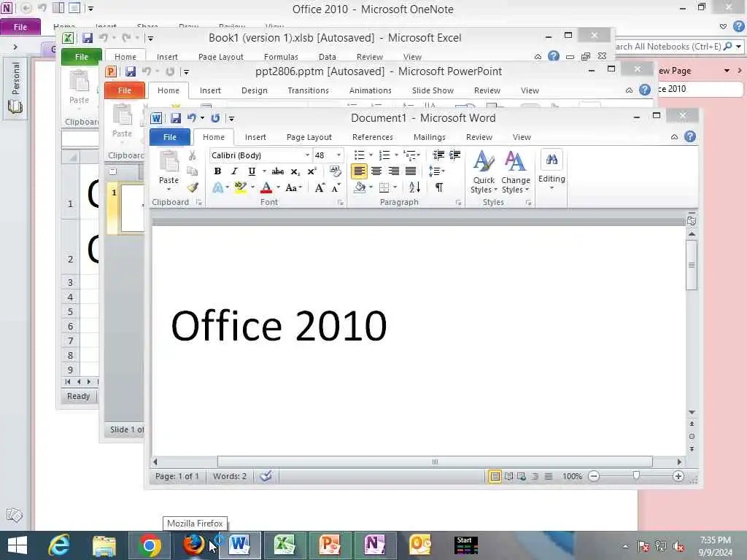Toggle Underline formatting in Word
Image resolution: width=747 pixels, height=560 pixels.
pyautogui.click(x=252, y=171)
